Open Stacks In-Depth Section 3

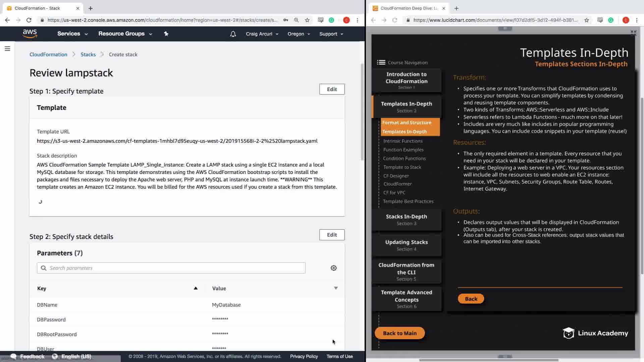[x=406, y=220]
